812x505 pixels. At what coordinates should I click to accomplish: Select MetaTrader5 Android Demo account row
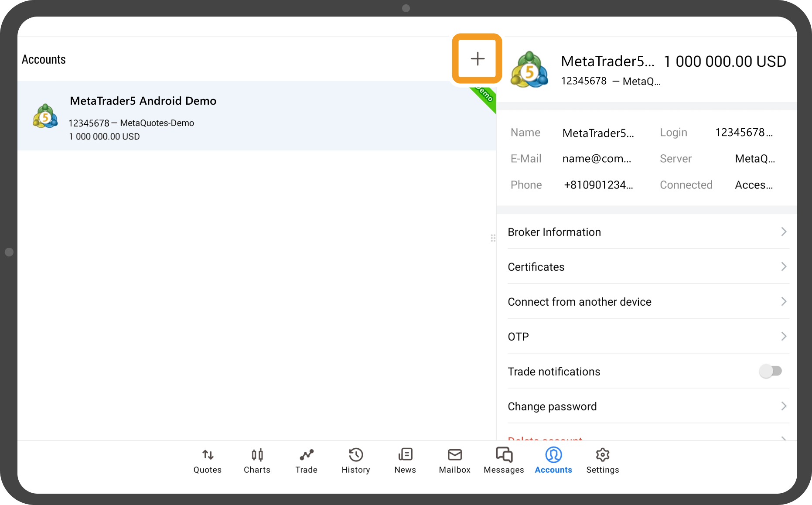coord(256,116)
